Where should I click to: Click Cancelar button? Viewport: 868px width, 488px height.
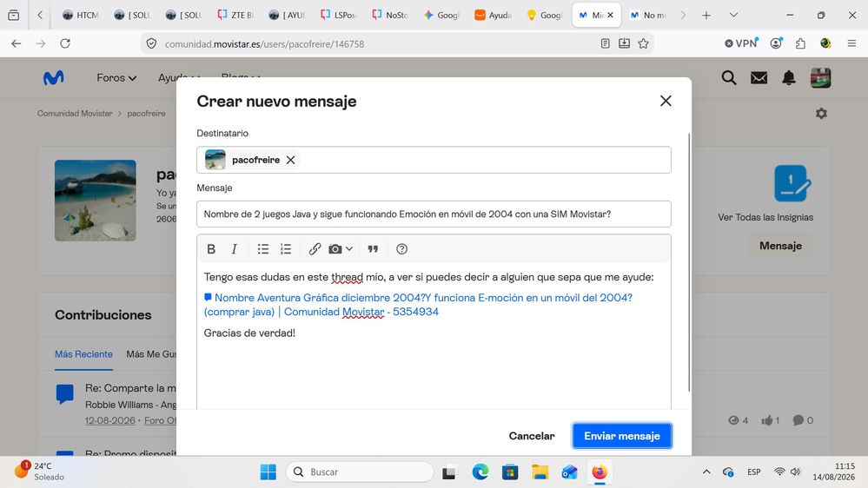(x=532, y=436)
